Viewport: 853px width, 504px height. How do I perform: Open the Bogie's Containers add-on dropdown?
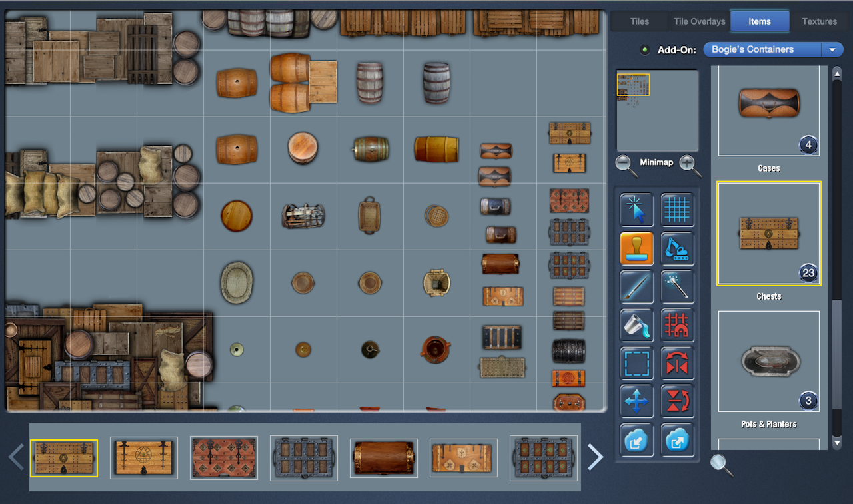(x=832, y=50)
